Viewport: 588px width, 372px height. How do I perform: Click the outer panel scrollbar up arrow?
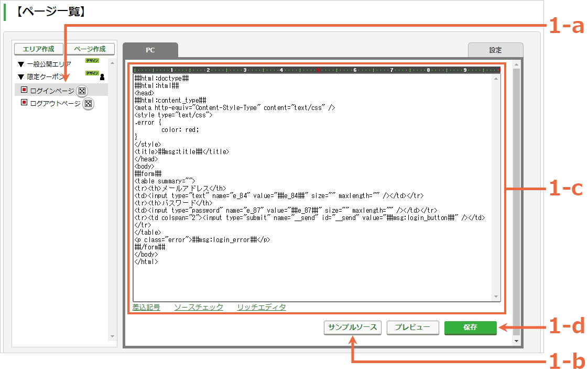(516, 64)
